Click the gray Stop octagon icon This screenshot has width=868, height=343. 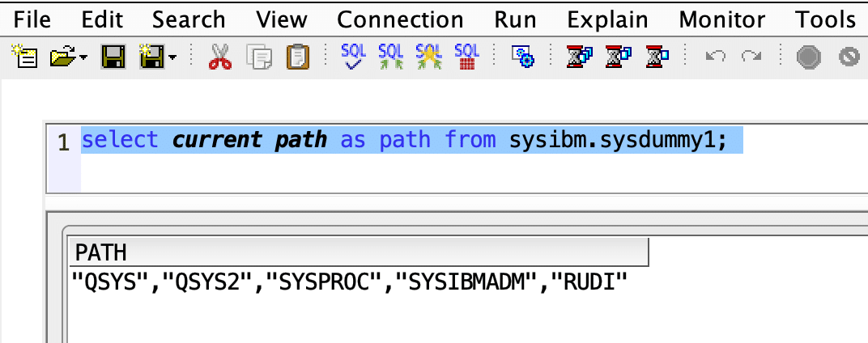[808, 57]
